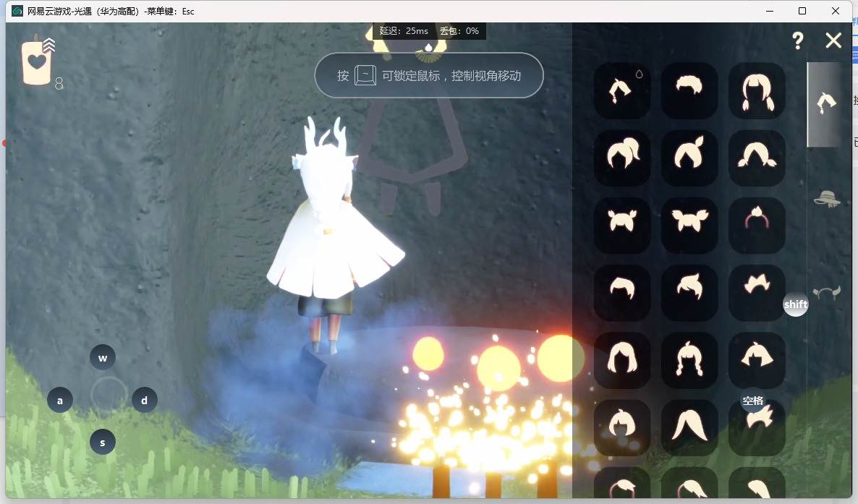Open the horns headpiece category tab
Viewport: 858px width, 504px height.
pos(826,294)
